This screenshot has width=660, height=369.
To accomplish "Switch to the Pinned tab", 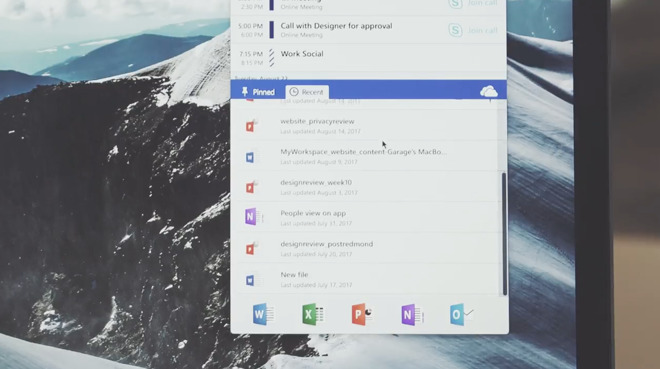I will pyautogui.click(x=258, y=92).
